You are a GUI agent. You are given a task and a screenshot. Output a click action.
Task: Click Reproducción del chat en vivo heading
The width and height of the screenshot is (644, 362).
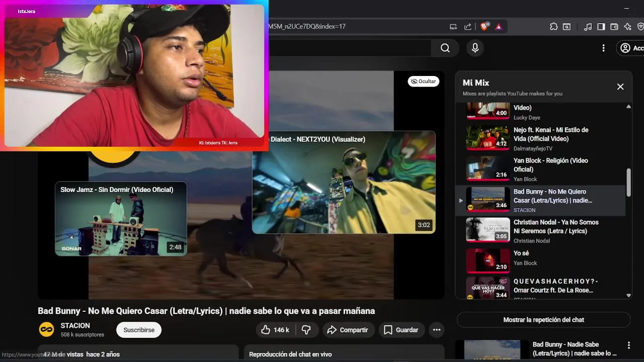pos(290,354)
